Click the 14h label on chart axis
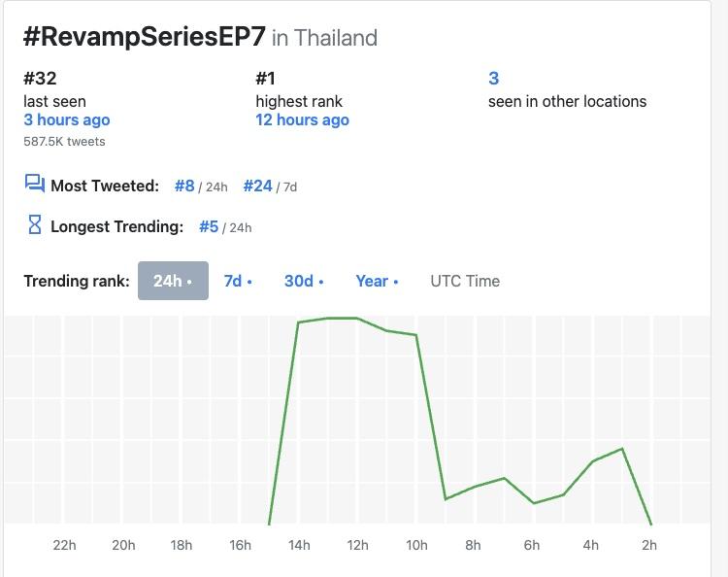The height and width of the screenshot is (577, 728). click(299, 545)
